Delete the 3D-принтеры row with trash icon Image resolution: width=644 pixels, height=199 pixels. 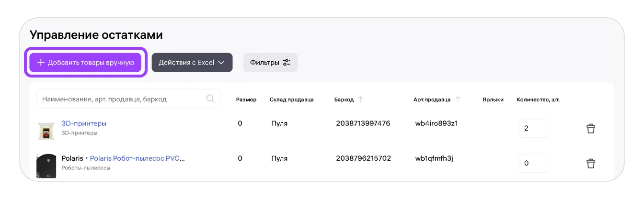pos(591,129)
